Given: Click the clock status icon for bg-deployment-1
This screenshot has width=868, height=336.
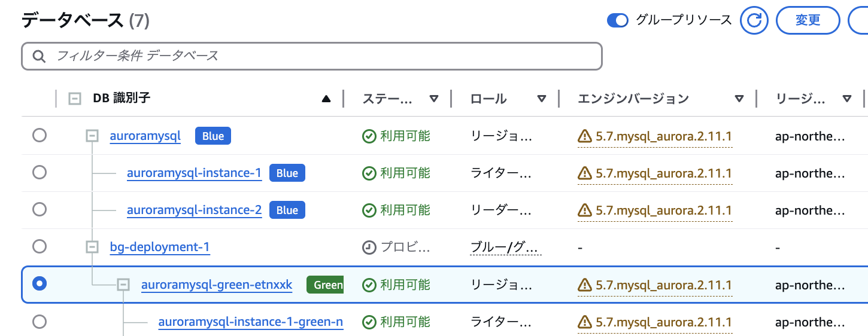Looking at the screenshot, I should (x=369, y=247).
